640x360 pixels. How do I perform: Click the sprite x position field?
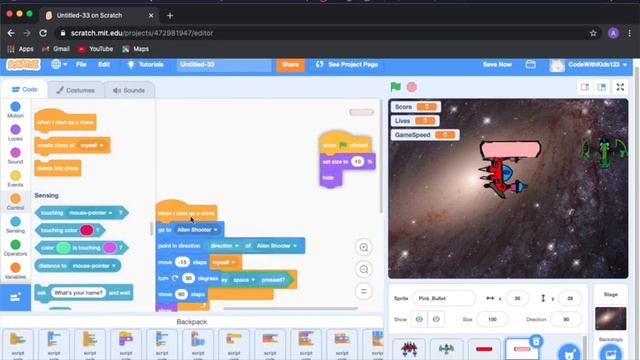(x=517, y=298)
